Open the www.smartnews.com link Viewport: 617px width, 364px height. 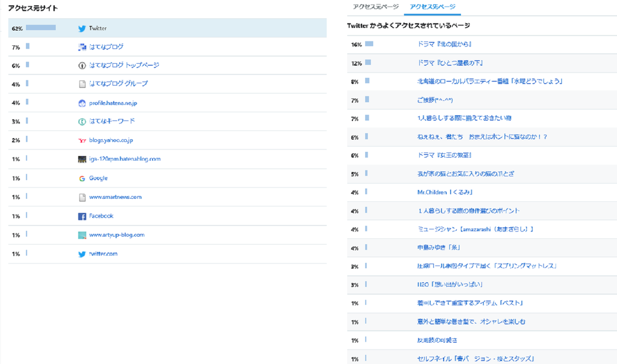(115, 196)
